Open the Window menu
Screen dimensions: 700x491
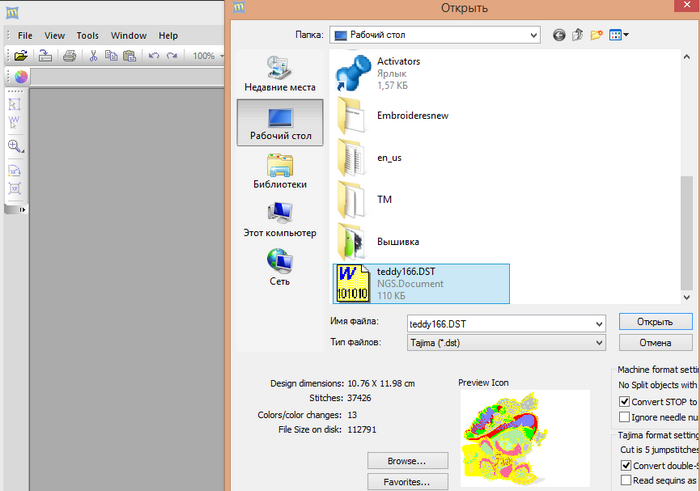point(129,36)
